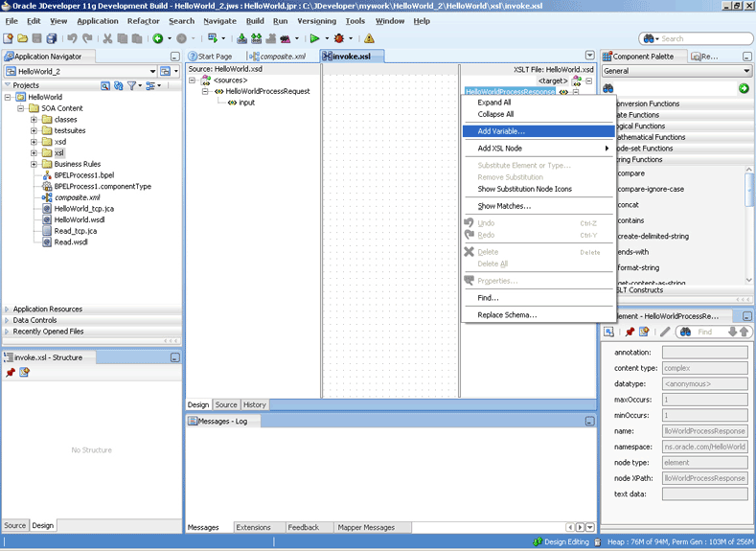Click the Save All toolbar icon
The width and height of the screenshot is (756, 551).
click(52, 38)
